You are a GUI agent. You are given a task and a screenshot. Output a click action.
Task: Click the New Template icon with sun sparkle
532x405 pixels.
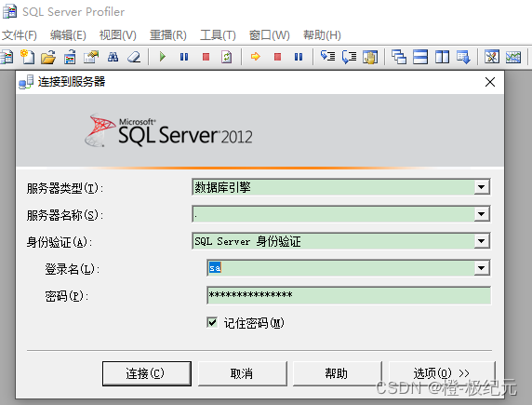click(27, 57)
